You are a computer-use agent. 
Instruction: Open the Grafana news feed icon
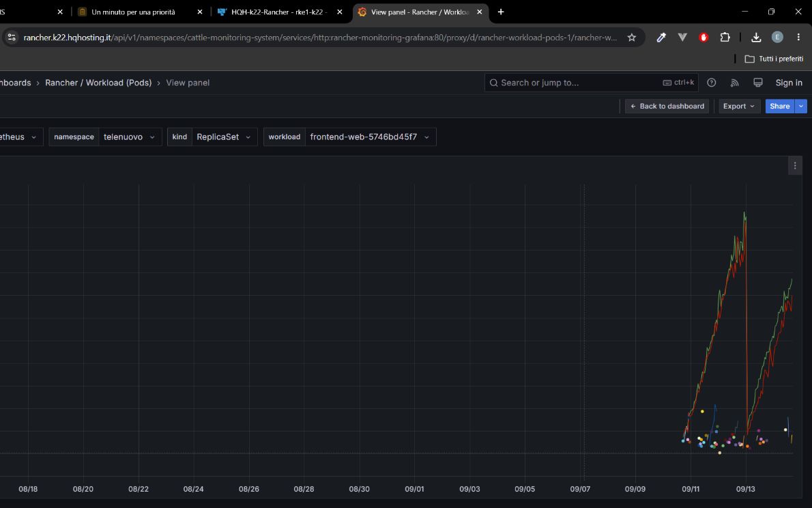click(x=734, y=83)
